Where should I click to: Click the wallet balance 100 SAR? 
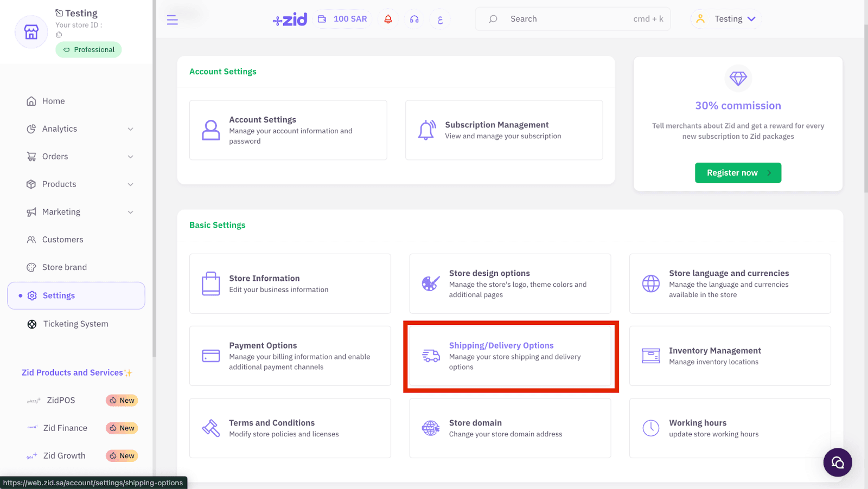[x=342, y=19]
